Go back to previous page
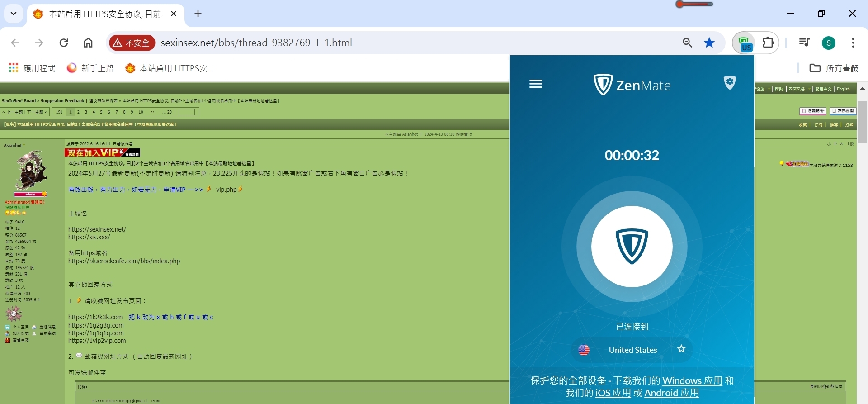Image resolution: width=868 pixels, height=404 pixels. (15, 43)
